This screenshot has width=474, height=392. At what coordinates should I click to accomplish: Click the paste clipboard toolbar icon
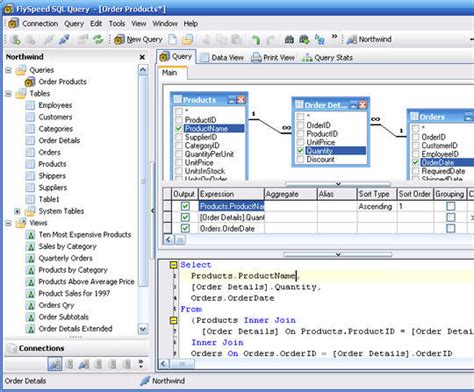tap(236, 40)
